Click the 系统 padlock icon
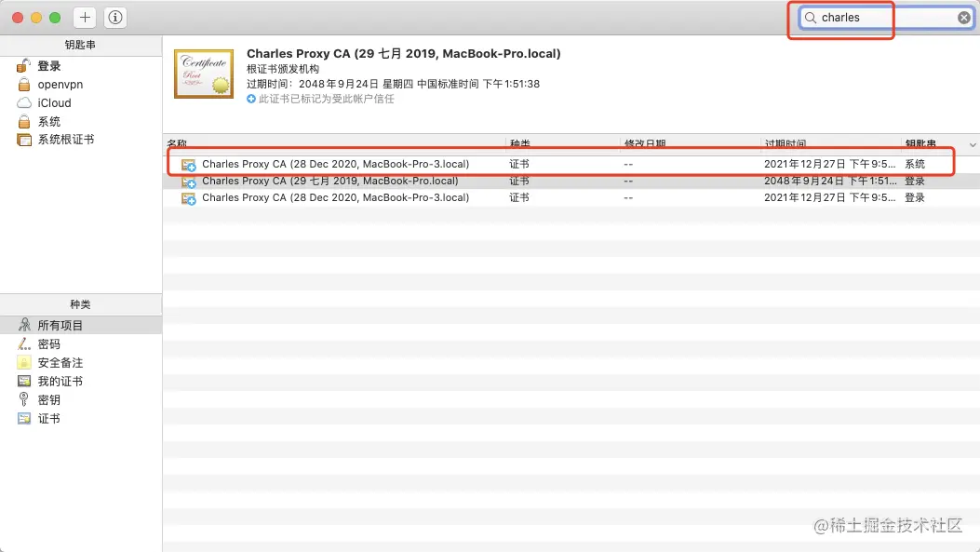980x552 pixels. (24, 121)
